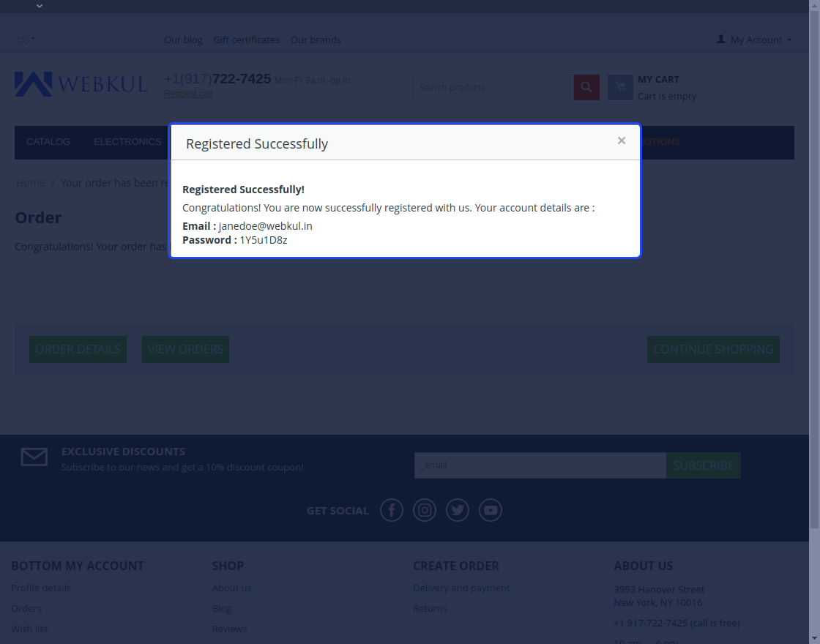Open Profile details footer link

41,588
